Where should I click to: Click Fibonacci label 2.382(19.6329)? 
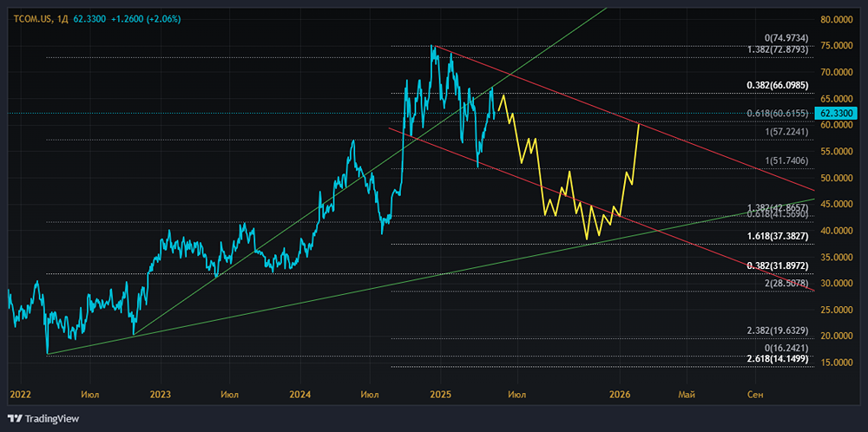(x=778, y=331)
